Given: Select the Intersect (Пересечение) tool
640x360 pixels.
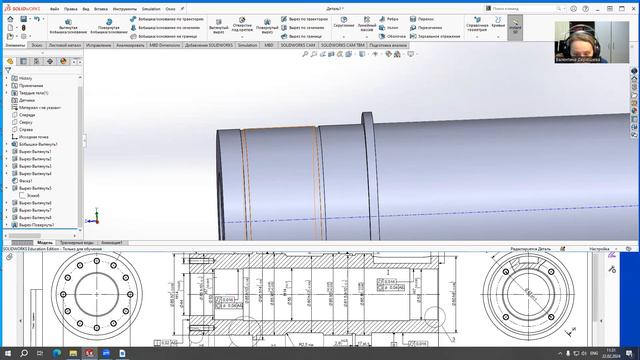Looking at the screenshot, I should [426, 28].
